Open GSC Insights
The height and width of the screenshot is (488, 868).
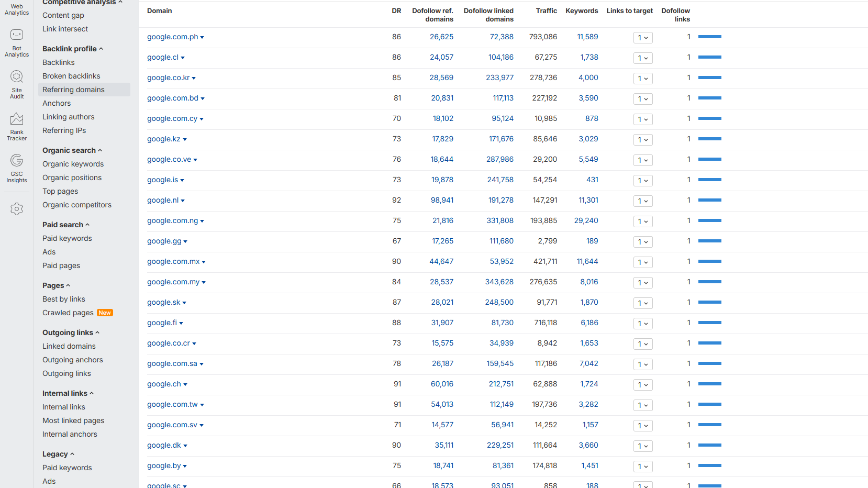(x=17, y=169)
